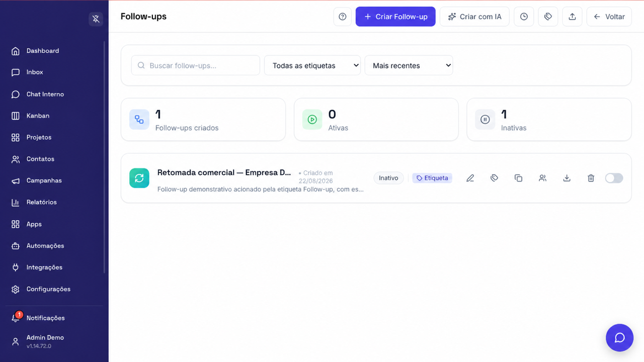Click the Voltar button
The image size is (644, 362).
point(609,17)
